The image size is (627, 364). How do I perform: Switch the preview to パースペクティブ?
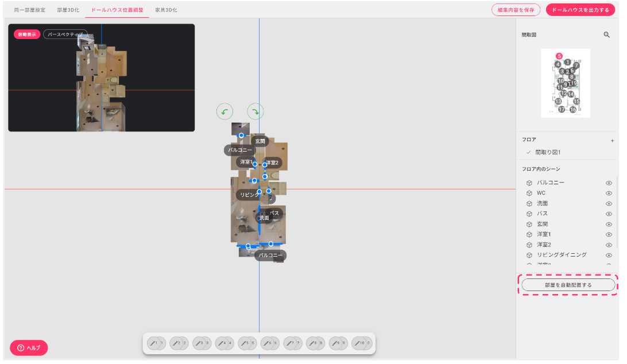pyautogui.click(x=65, y=34)
